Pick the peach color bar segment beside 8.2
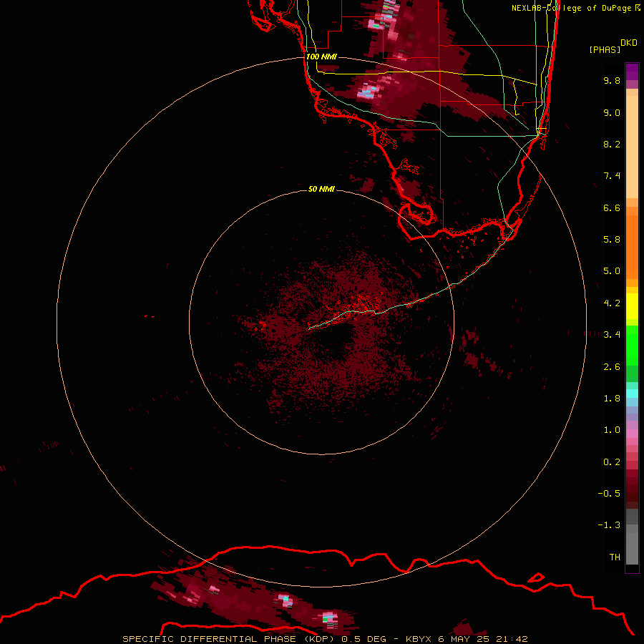The image size is (644, 644). [632, 147]
